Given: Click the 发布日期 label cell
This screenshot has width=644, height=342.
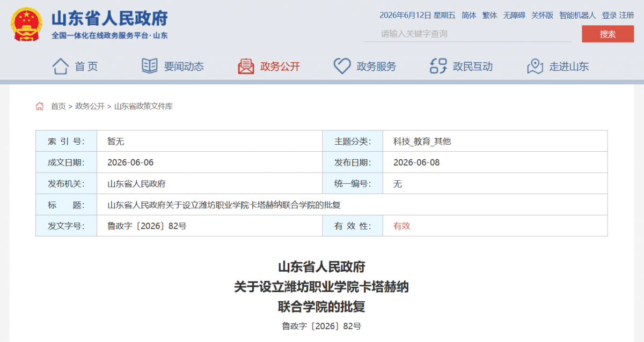Looking at the screenshot, I should (x=352, y=162).
